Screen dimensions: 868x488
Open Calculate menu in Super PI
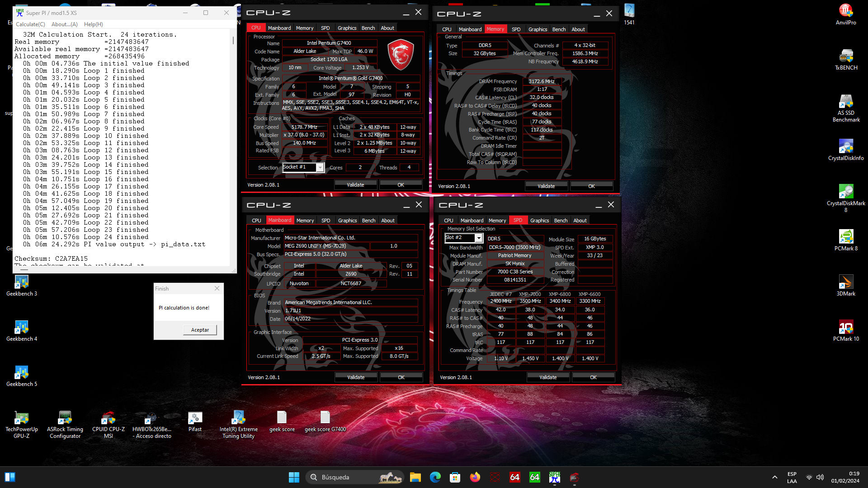(x=30, y=24)
